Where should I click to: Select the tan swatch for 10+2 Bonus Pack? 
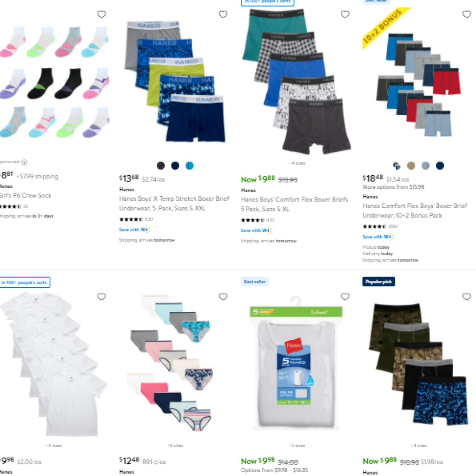[411, 165]
